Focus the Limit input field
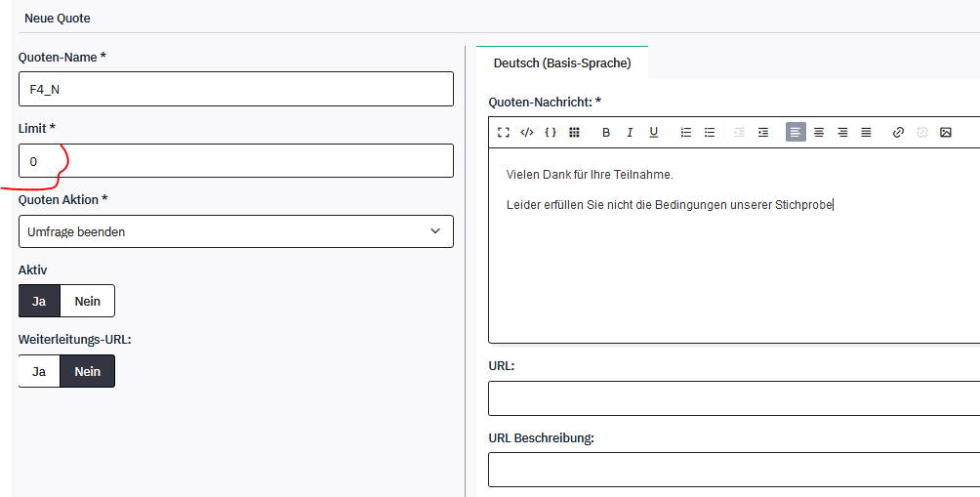 (235, 161)
